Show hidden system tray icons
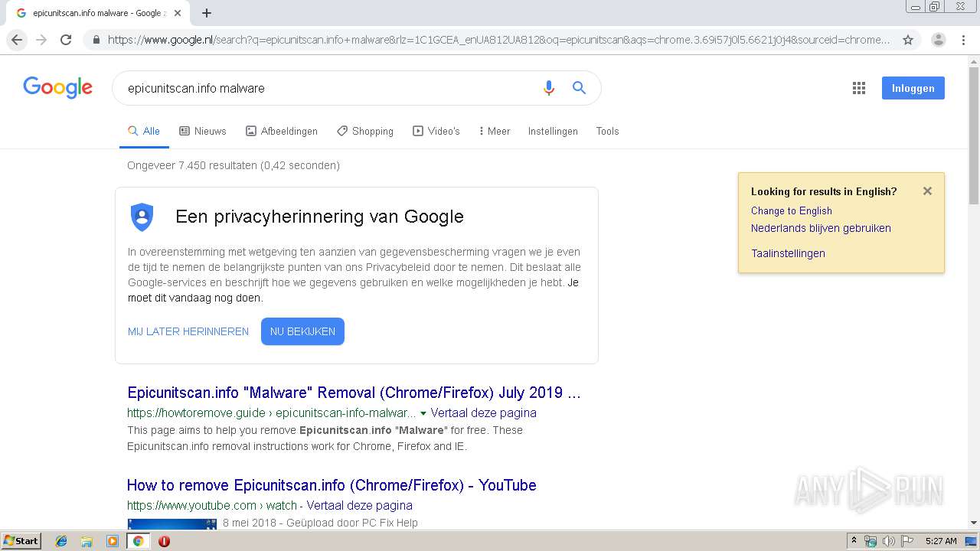 pyautogui.click(x=854, y=541)
